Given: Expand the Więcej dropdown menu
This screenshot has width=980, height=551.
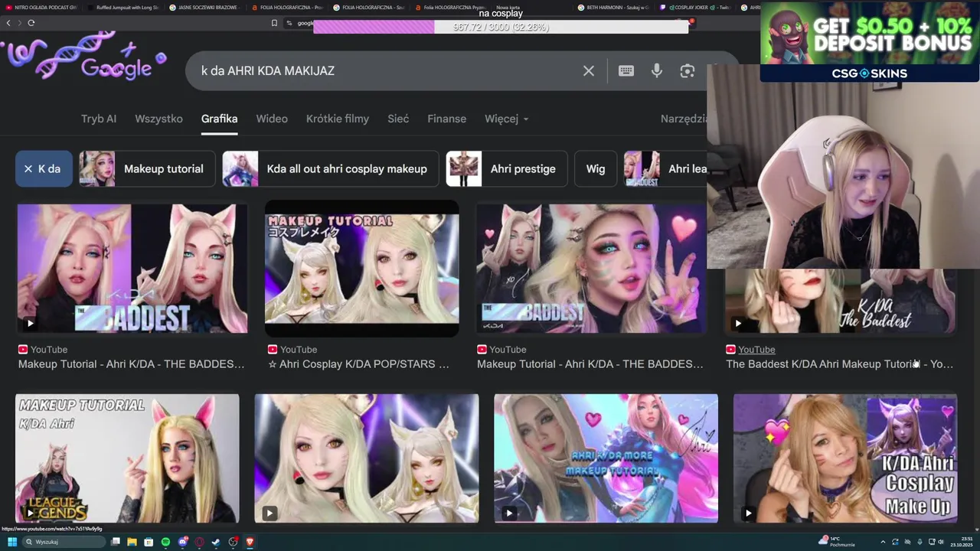Looking at the screenshot, I should coord(506,119).
